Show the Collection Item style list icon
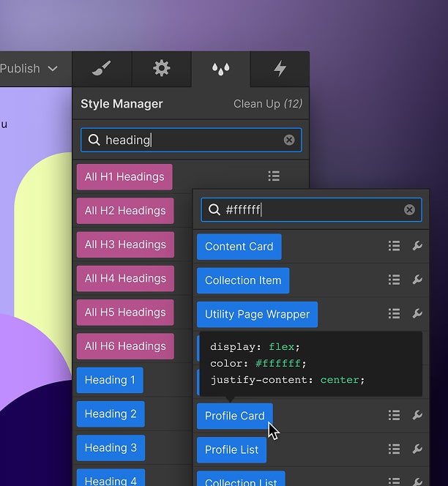Image resolution: width=448 pixels, height=486 pixels. [394, 280]
